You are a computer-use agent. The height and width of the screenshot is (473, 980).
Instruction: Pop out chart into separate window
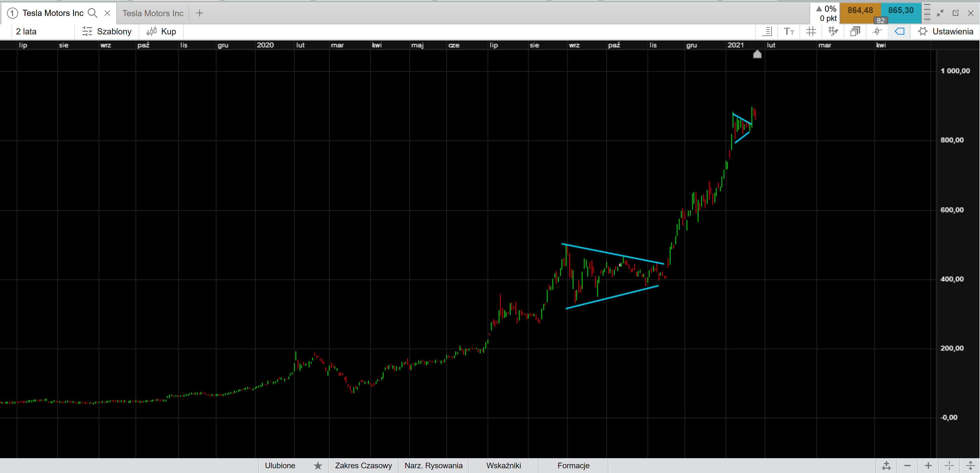956,13
